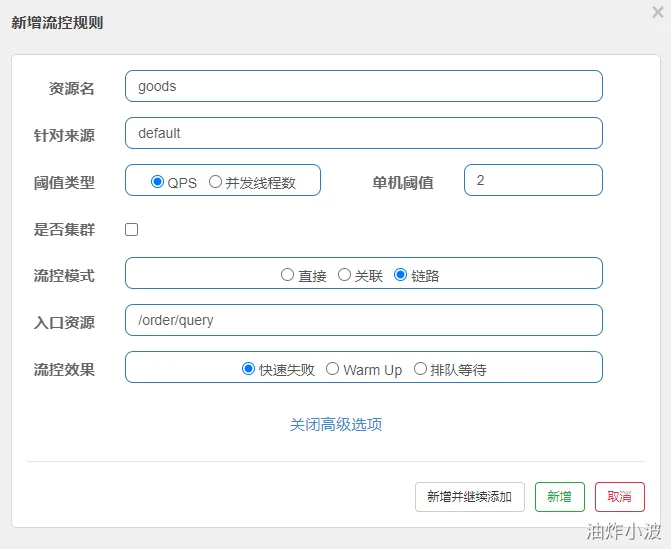Select the QPS threshold type
The height and width of the screenshot is (549, 671).
(157, 182)
